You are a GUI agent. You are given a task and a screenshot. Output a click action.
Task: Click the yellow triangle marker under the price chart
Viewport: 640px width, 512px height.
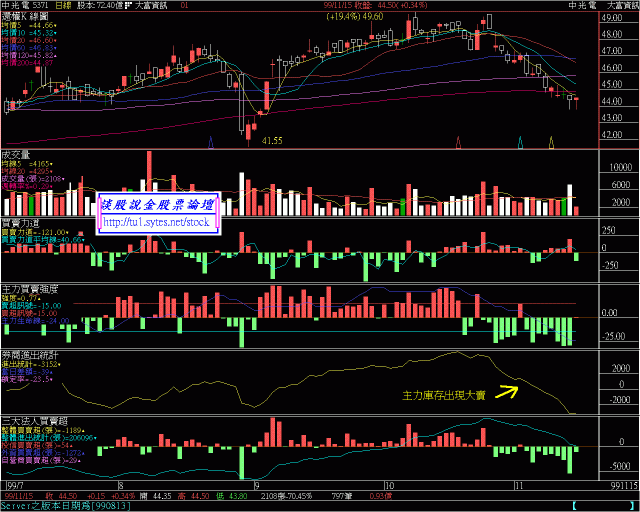point(551,142)
